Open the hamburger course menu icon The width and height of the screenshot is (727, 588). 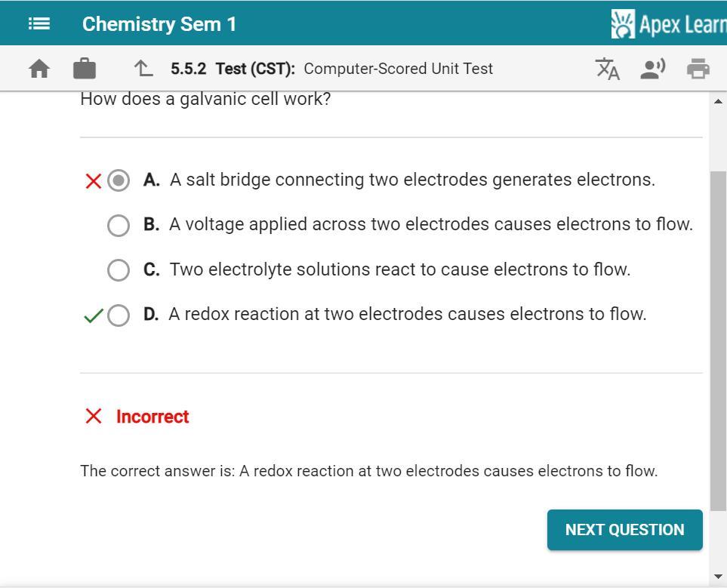coord(39,24)
